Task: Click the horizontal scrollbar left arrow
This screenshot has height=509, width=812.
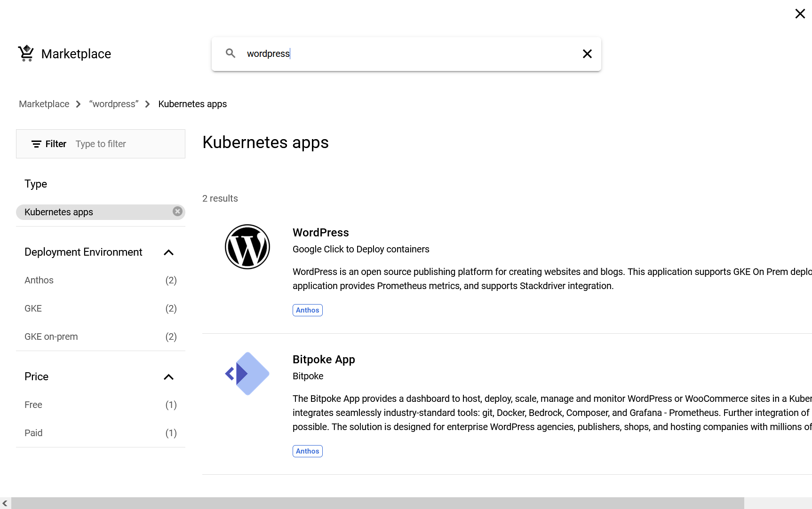Action: click(5, 503)
